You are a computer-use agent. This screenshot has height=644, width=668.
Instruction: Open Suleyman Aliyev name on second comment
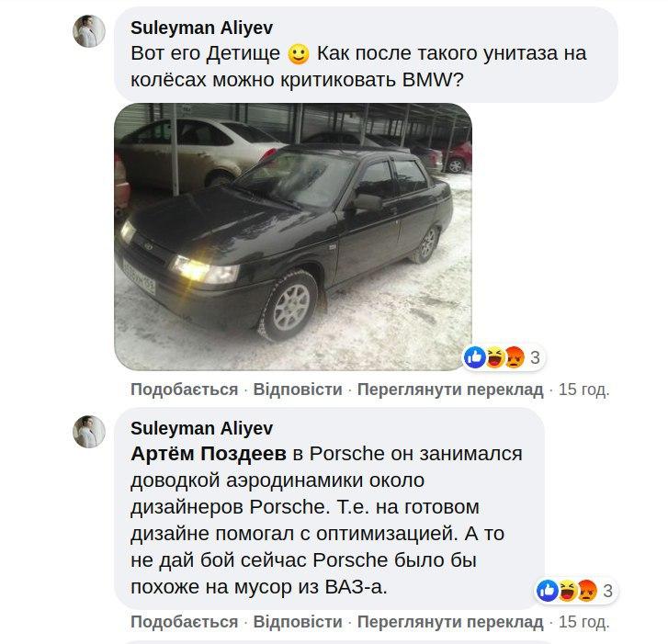point(202,428)
